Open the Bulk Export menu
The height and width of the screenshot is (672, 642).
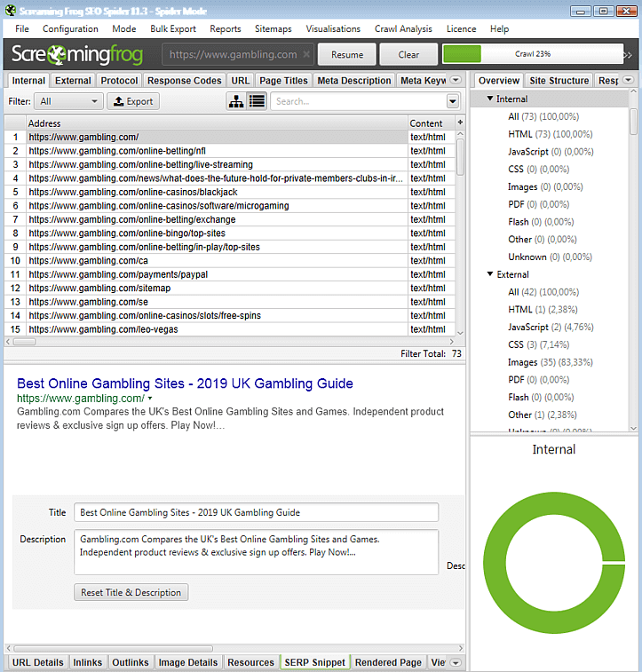point(173,28)
